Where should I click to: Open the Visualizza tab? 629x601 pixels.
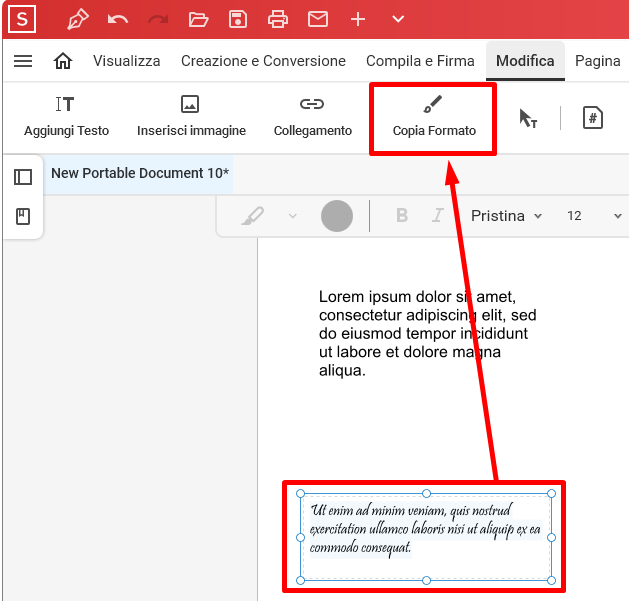point(126,61)
